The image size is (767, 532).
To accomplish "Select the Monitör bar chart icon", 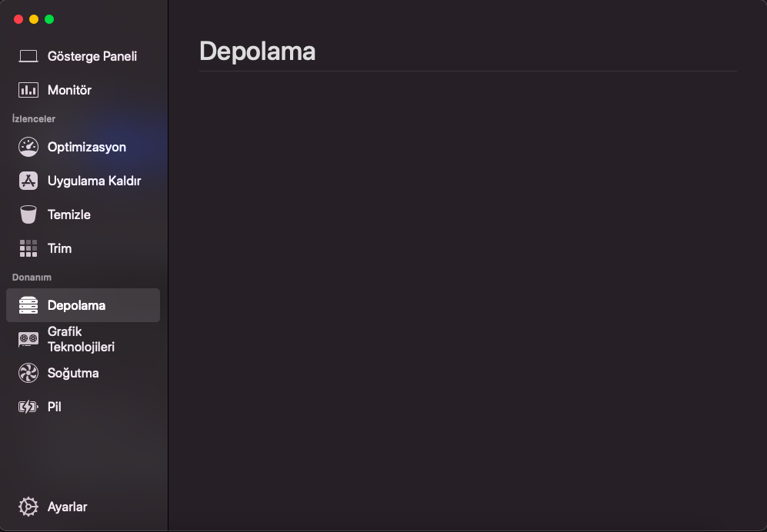I will [x=28, y=90].
